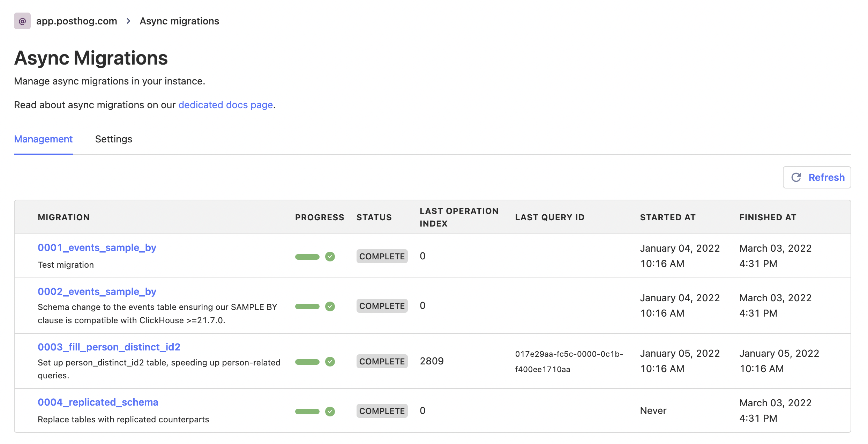This screenshot has width=868, height=444.
Task: Click the MIGRATION column header
Action: coord(64,217)
